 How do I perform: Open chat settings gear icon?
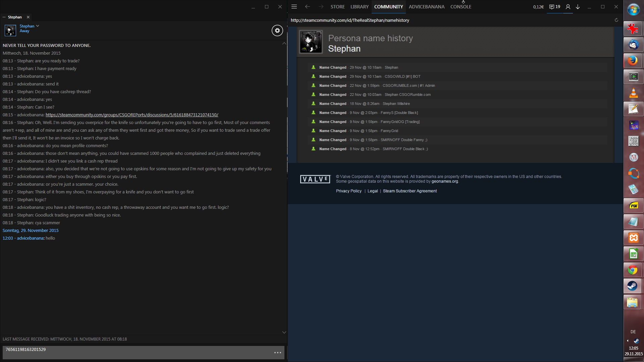pyautogui.click(x=277, y=31)
